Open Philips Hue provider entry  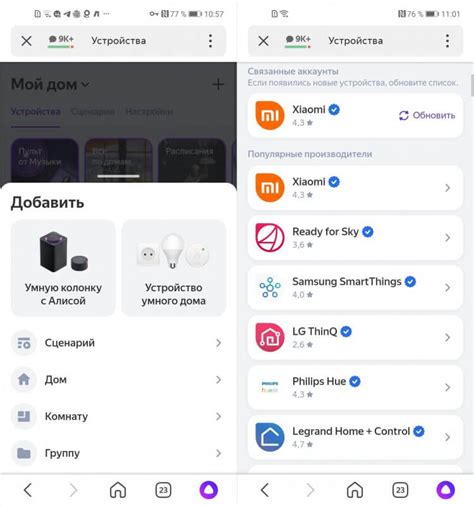tap(355, 387)
